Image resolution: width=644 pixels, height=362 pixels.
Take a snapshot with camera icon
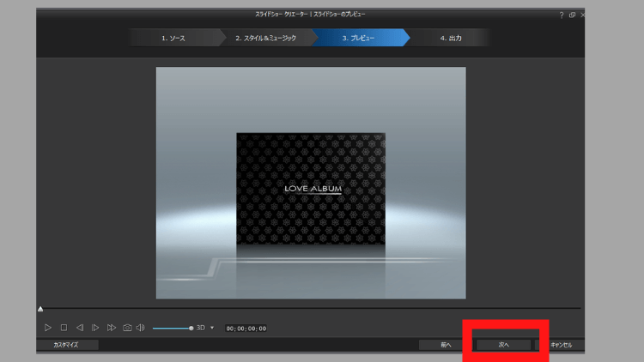pyautogui.click(x=127, y=328)
